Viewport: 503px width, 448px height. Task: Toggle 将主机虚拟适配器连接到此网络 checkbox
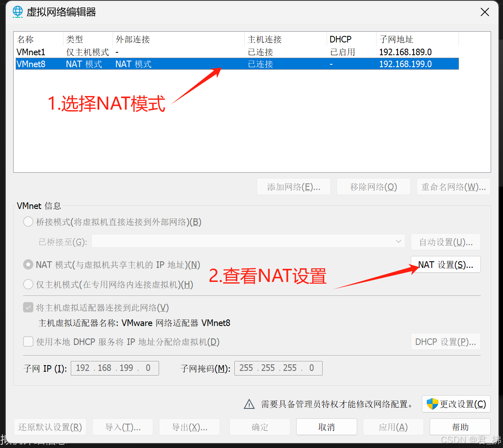[x=28, y=307]
